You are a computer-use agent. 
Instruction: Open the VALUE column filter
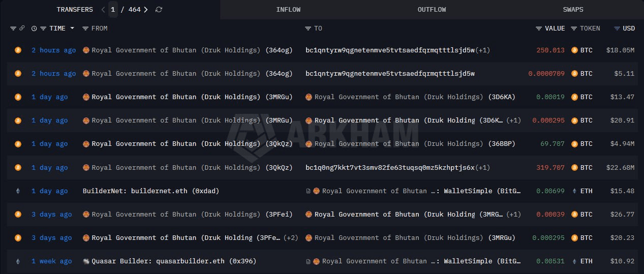539,28
